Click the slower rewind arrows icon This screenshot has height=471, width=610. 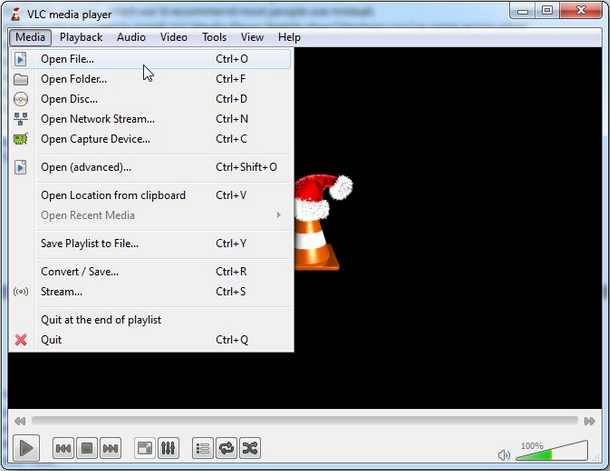(x=20, y=421)
